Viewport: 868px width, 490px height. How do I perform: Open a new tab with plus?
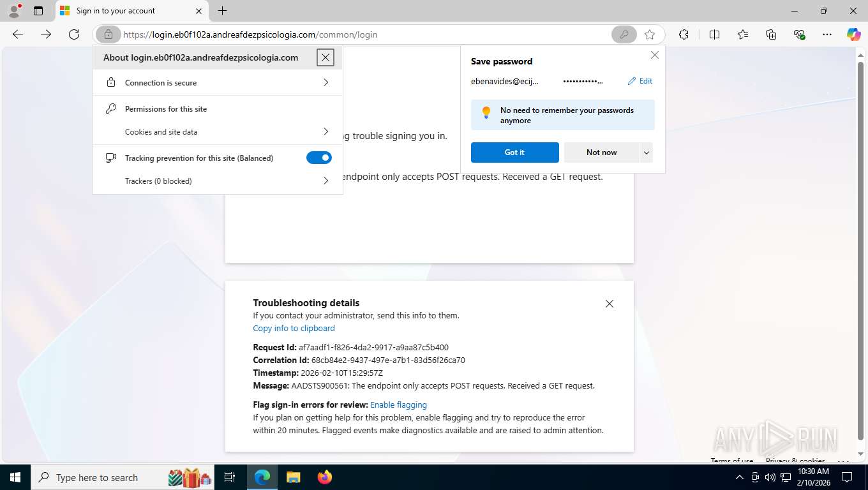coord(222,11)
